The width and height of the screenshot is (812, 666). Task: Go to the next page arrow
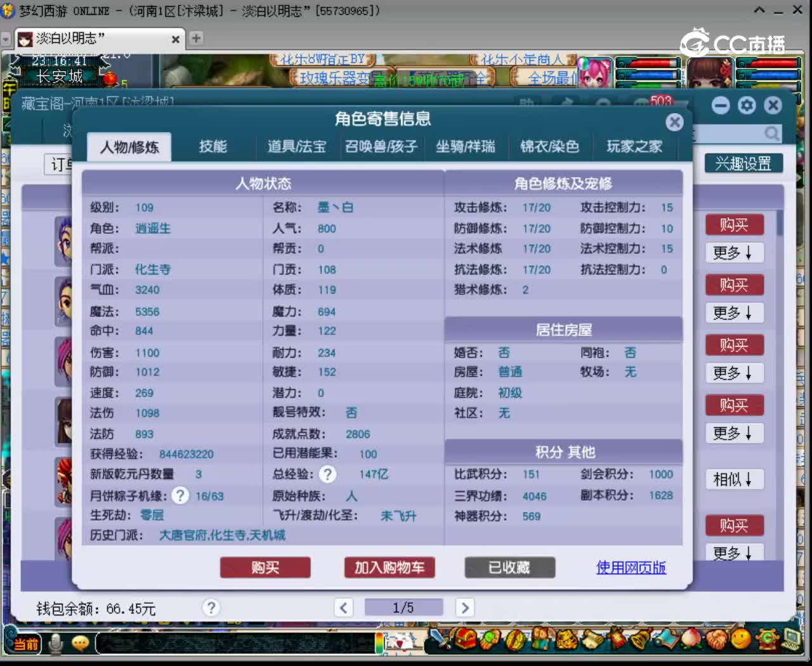464,608
